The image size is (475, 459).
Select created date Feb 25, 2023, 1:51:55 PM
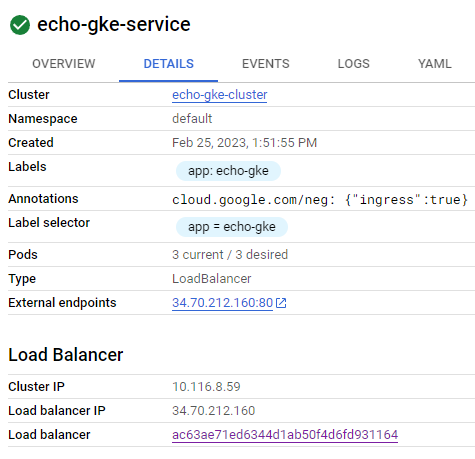(x=244, y=143)
